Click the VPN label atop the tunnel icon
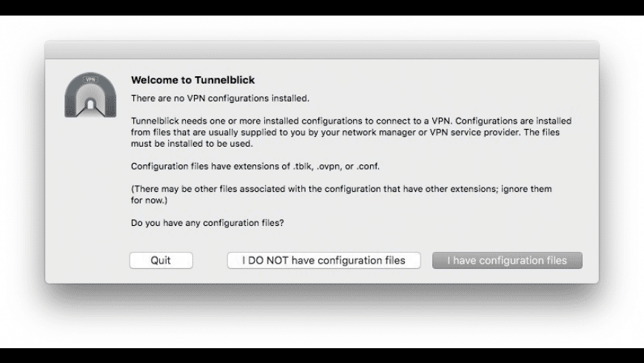The image size is (644, 363). coord(91,79)
